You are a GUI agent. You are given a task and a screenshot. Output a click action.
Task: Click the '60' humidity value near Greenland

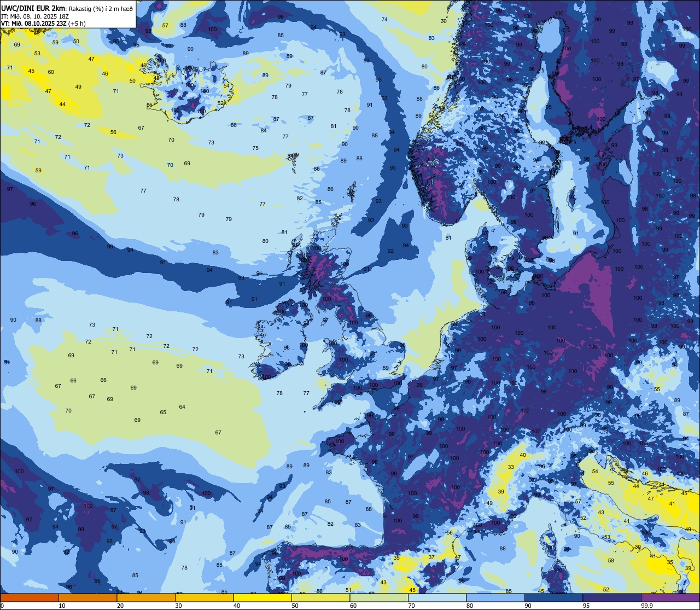(51, 72)
